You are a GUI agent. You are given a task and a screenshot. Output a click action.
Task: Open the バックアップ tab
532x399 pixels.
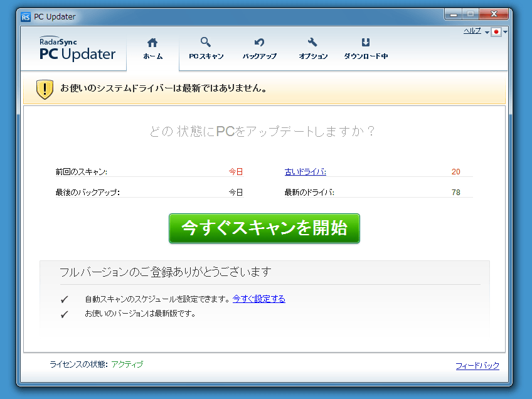(260, 49)
